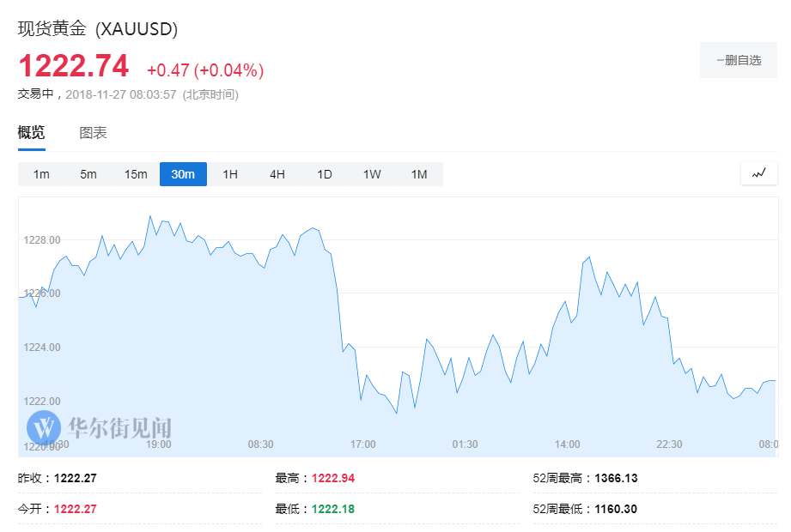Click the 52周最高 value 1366.13
Screen dimensions: 791x532
pos(616,478)
